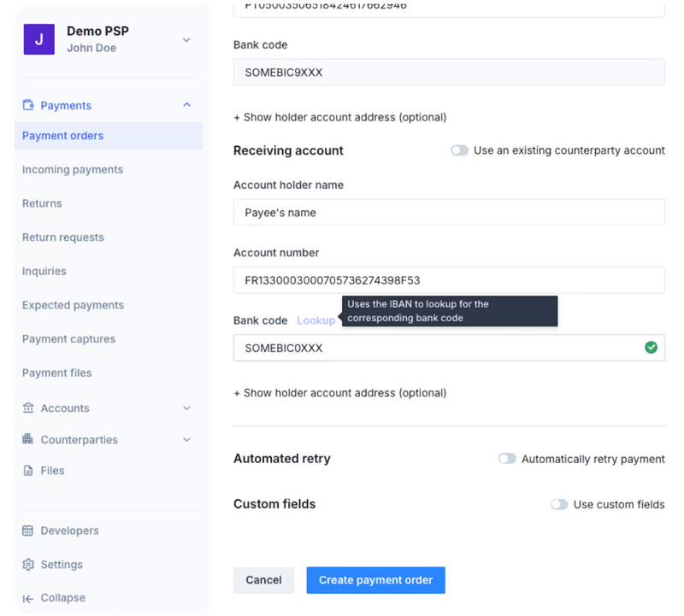Image resolution: width=684 pixels, height=616 pixels.
Task: Go to Payment captures menu item
Action: [x=68, y=338]
